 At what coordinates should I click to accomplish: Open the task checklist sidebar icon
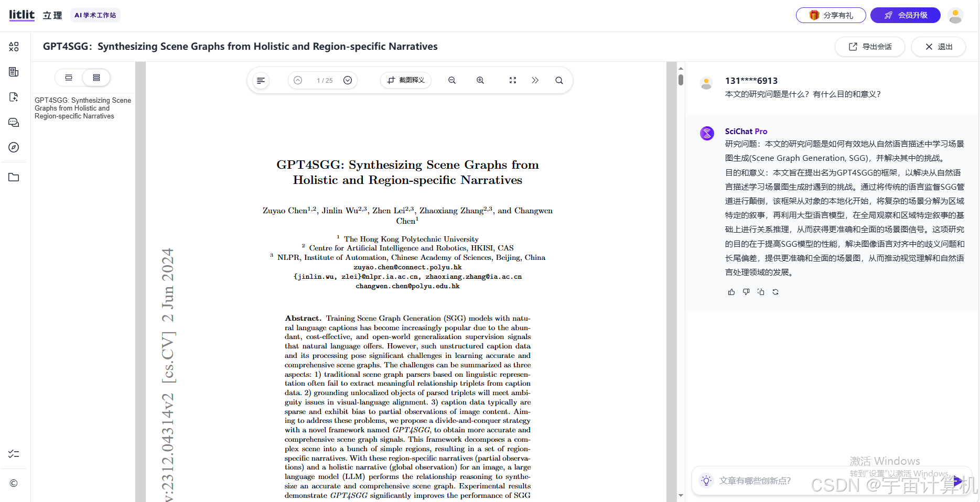[14, 454]
